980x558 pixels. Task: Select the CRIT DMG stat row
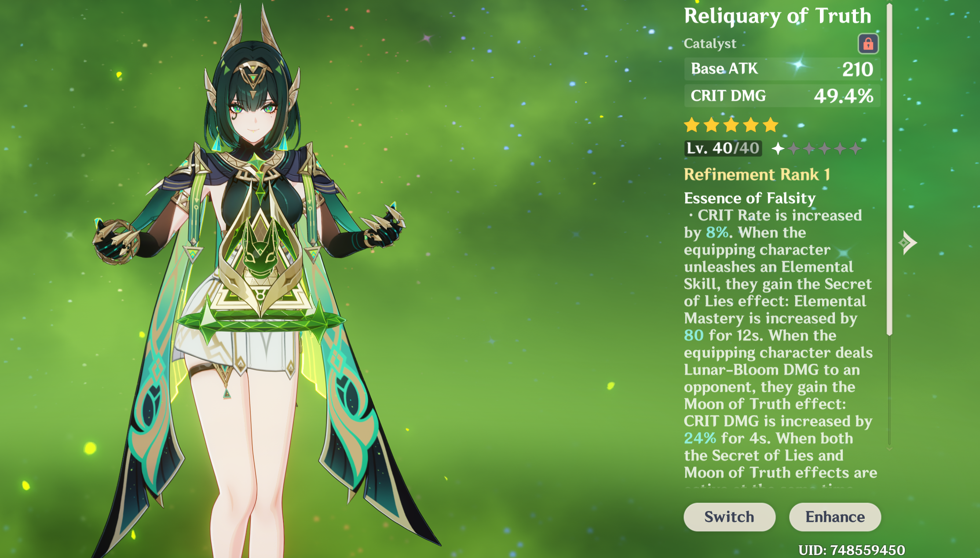coord(782,96)
